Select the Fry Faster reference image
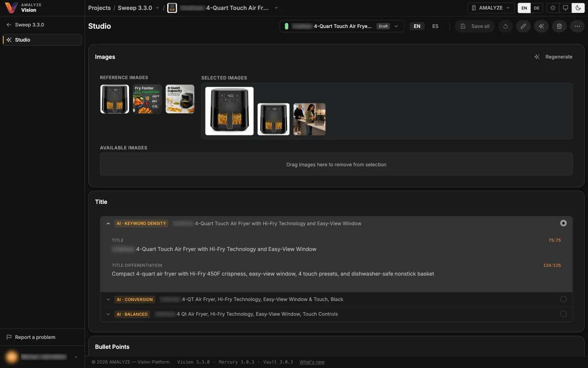The height and width of the screenshot is (368, 588). 147,99
